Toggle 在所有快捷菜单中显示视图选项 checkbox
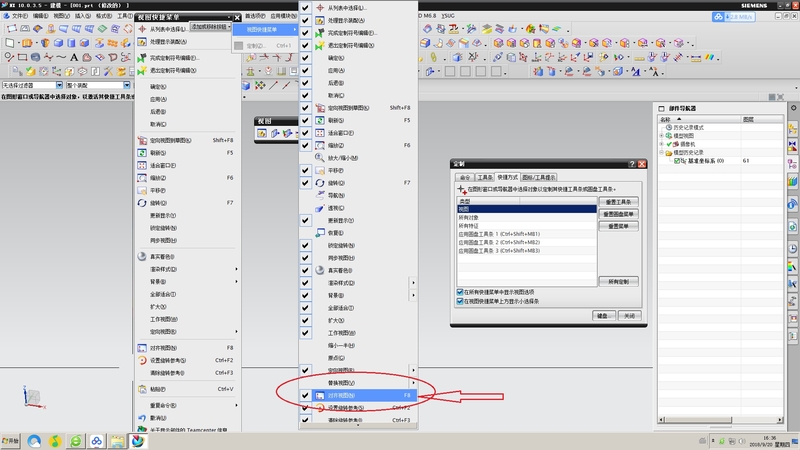 (460, 292)
